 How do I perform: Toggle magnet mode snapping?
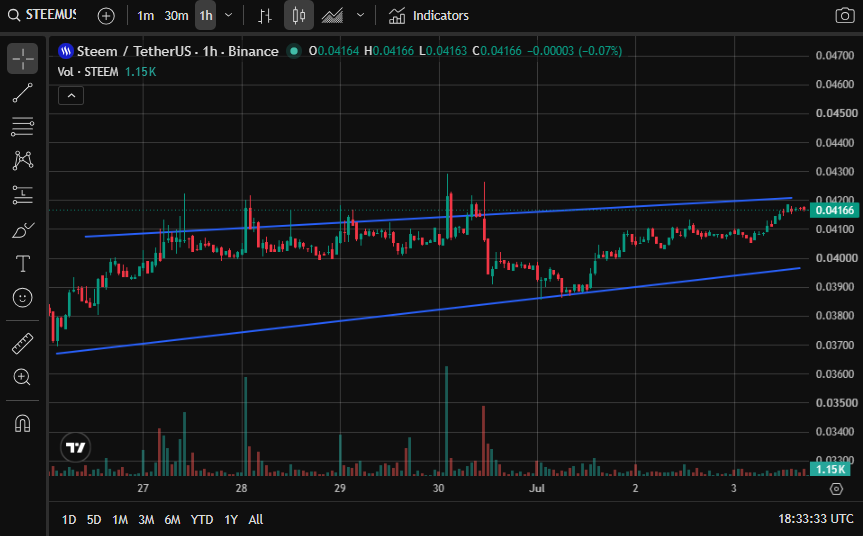coord(23,424)
